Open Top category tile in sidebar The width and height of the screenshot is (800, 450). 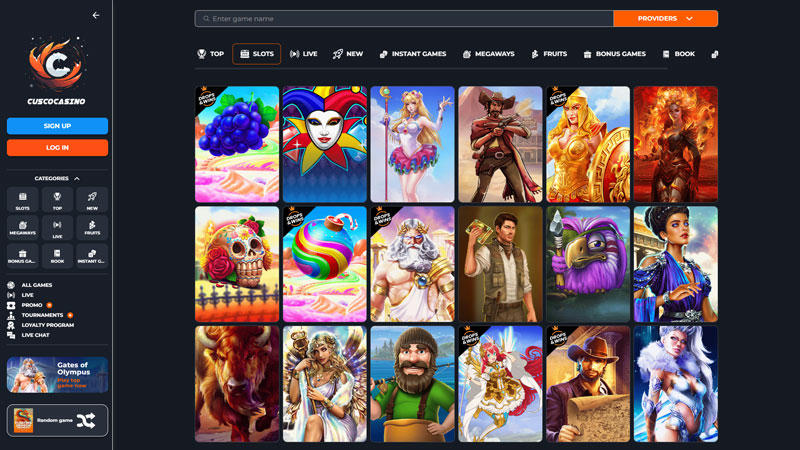click(x=57, y=199)
